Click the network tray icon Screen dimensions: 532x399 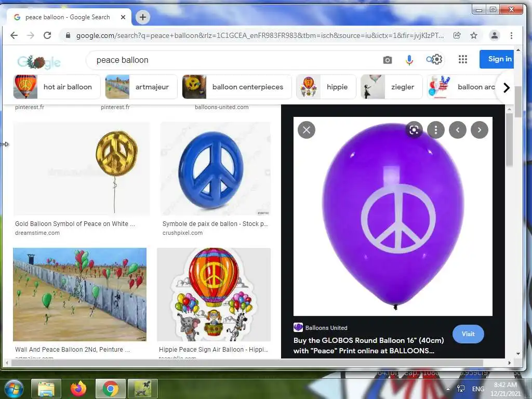(461, 389)
